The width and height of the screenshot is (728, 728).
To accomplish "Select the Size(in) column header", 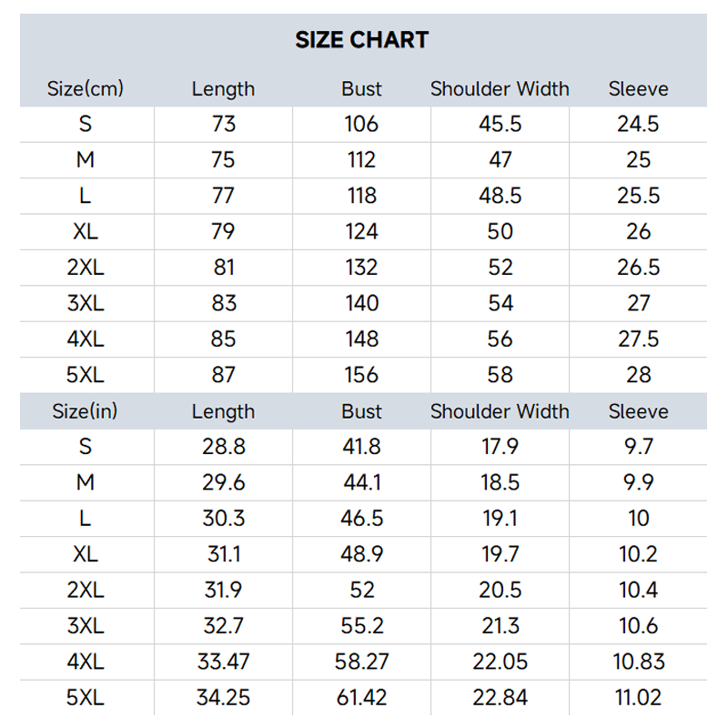I will click(85, 411).
